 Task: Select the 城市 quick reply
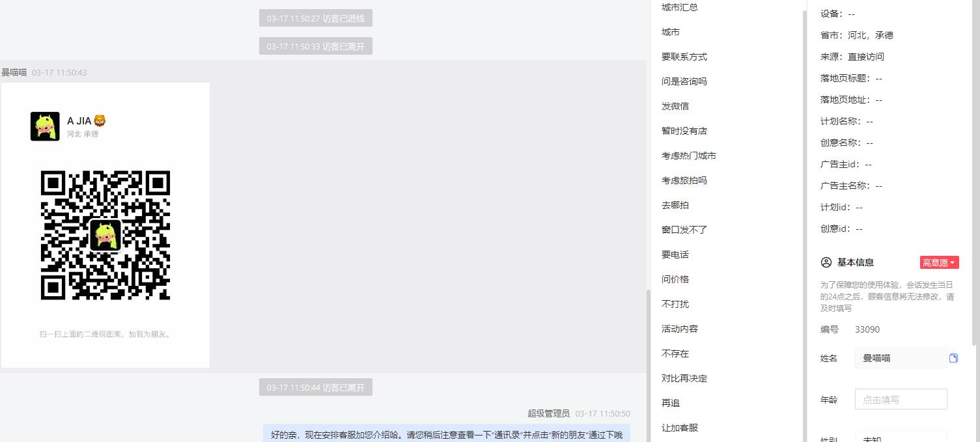coord(671,32)
